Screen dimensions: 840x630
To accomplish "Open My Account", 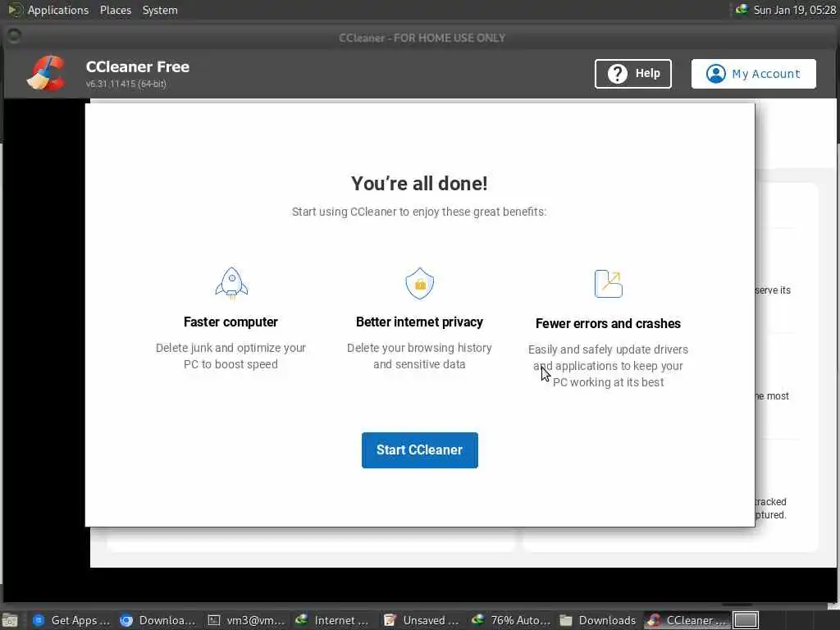I will (x=753, y=73).
